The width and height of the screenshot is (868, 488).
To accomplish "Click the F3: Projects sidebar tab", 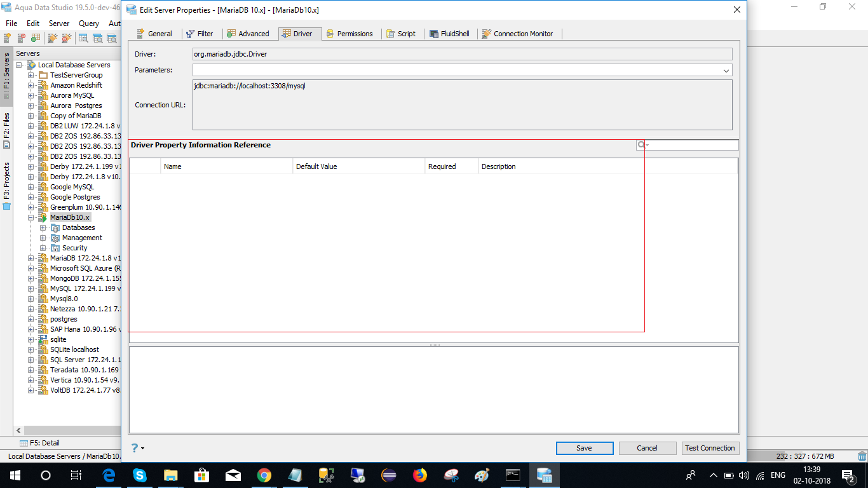I will tap(6, 186).
